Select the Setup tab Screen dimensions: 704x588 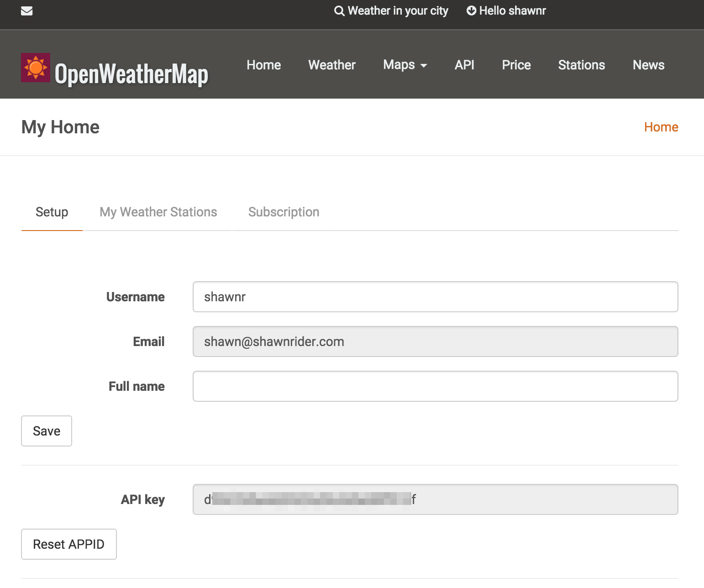52,212
